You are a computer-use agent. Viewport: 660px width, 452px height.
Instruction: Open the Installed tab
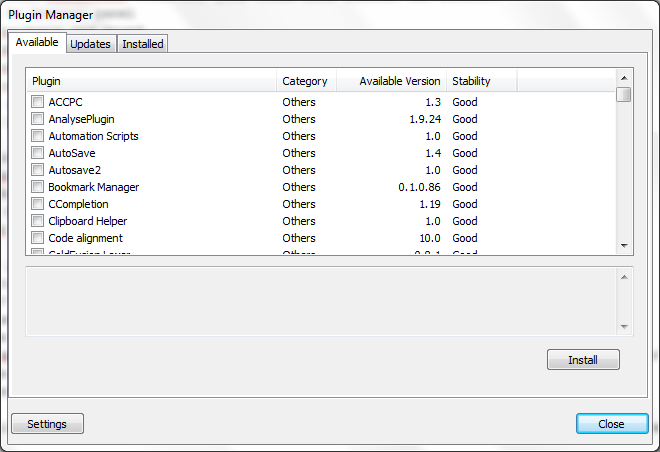coord(143,44)
